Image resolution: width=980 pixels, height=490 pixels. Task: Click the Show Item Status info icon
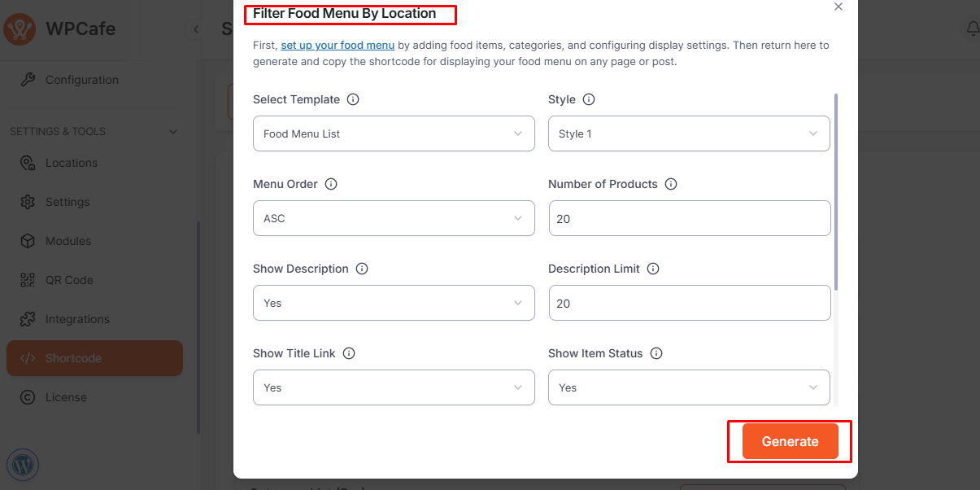[656, 353]
